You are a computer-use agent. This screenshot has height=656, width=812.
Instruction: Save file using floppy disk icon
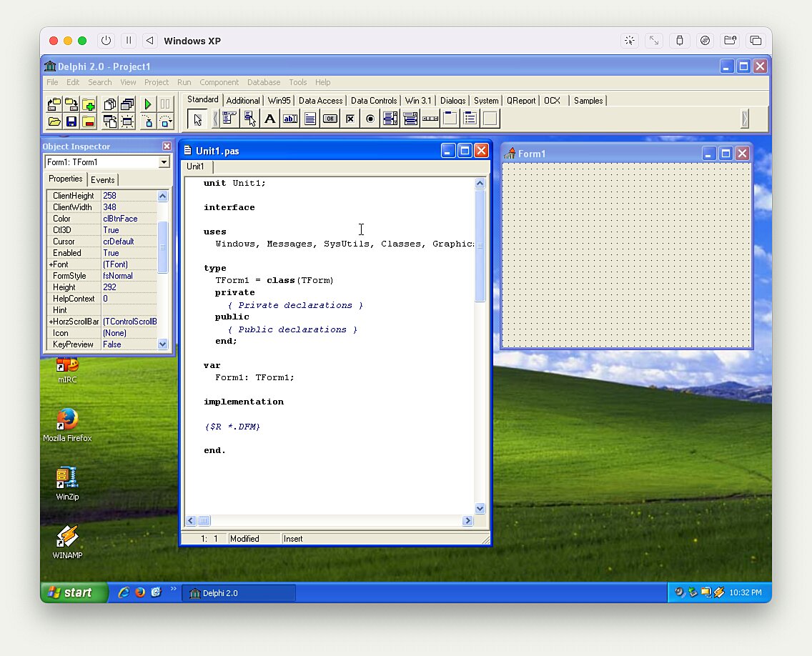coord(71,121)
